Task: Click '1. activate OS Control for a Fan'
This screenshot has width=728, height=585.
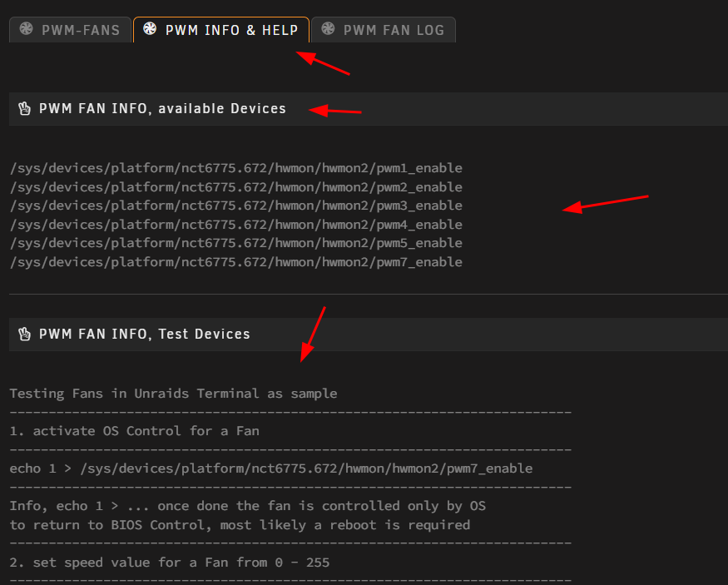Action: [x=134, y=431]
